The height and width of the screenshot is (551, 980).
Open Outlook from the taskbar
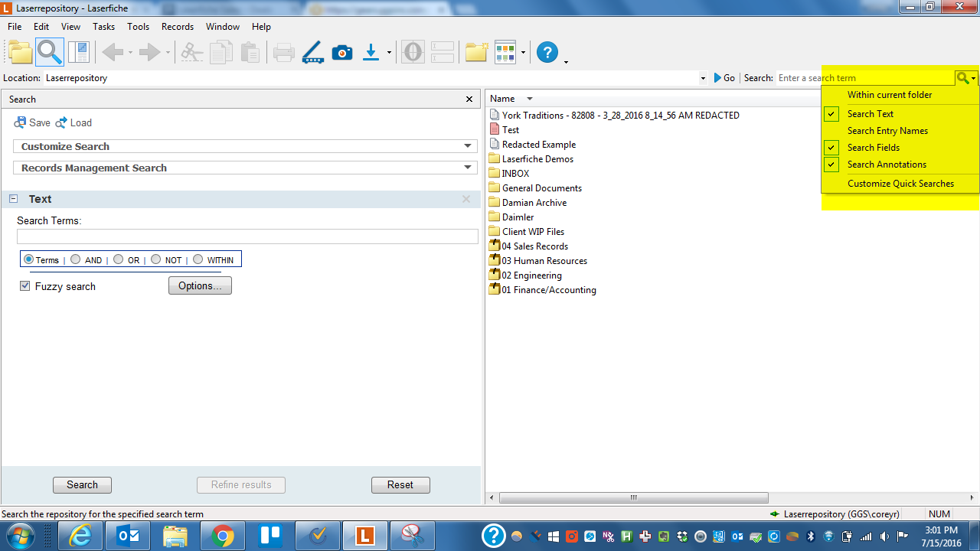pyautogui.click(x=127, y=536)
